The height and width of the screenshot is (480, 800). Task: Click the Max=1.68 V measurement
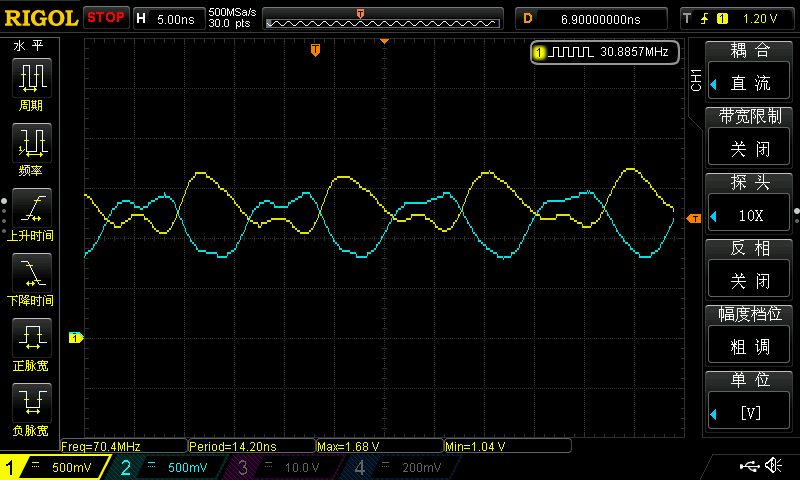[380, 446]
